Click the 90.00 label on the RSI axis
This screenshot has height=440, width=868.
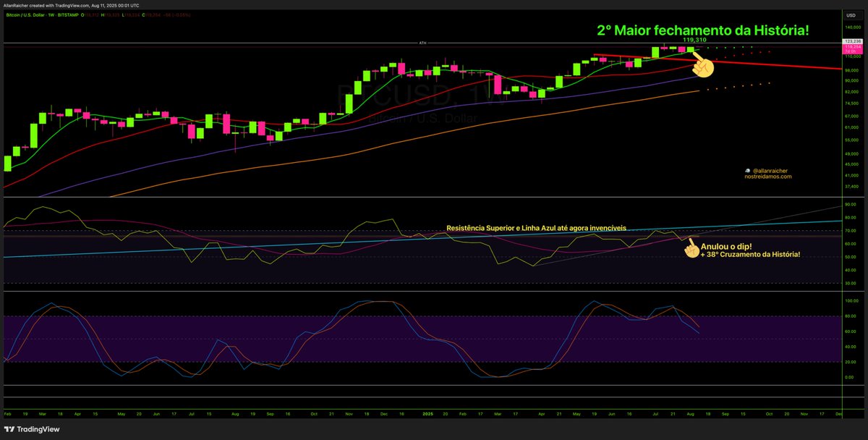pos(850,205)
